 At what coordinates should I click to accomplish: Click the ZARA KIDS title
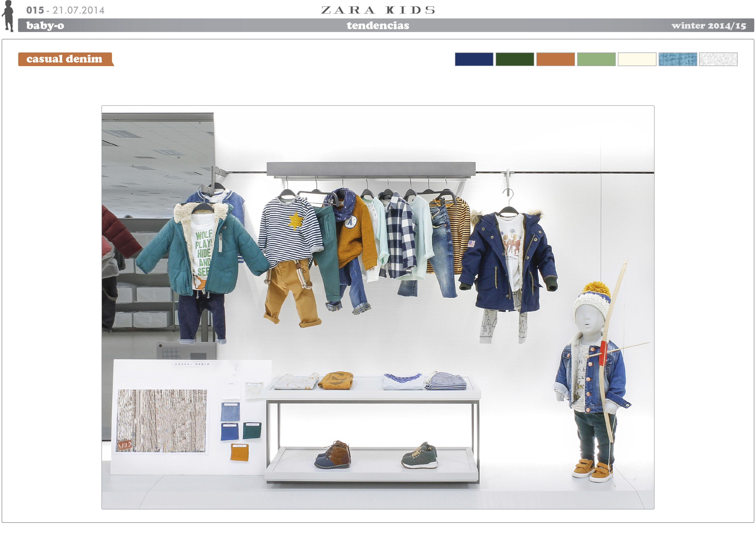pos(378,10)
